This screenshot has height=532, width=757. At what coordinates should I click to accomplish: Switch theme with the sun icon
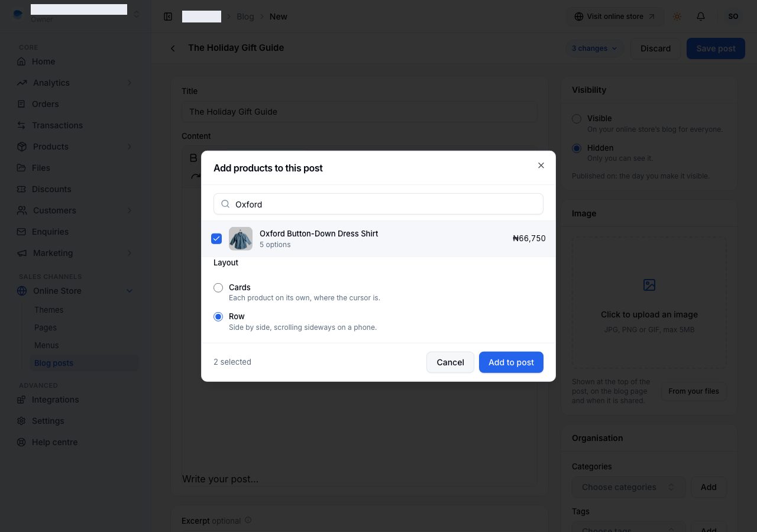677,17
